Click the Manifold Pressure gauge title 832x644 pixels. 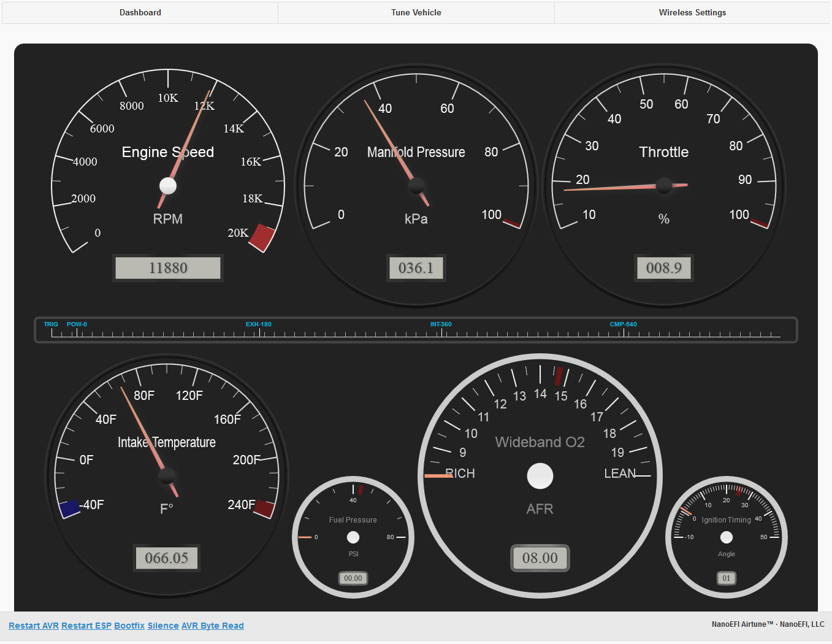pyautogui.click(x=416, y=152)
